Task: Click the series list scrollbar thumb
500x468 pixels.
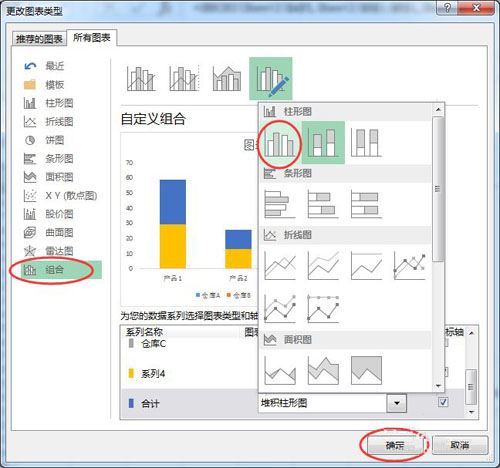Action: (x=471, y=387)
